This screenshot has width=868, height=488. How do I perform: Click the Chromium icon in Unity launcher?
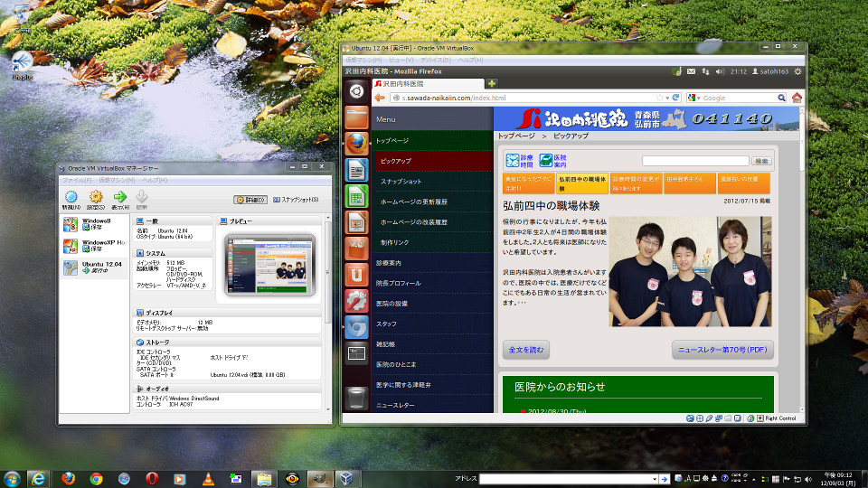pos(356,327)
